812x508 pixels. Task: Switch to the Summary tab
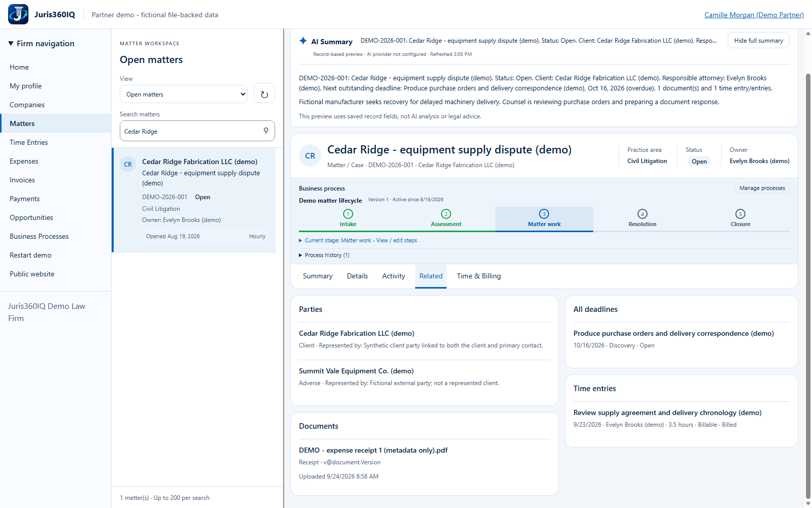click(318, 276)
